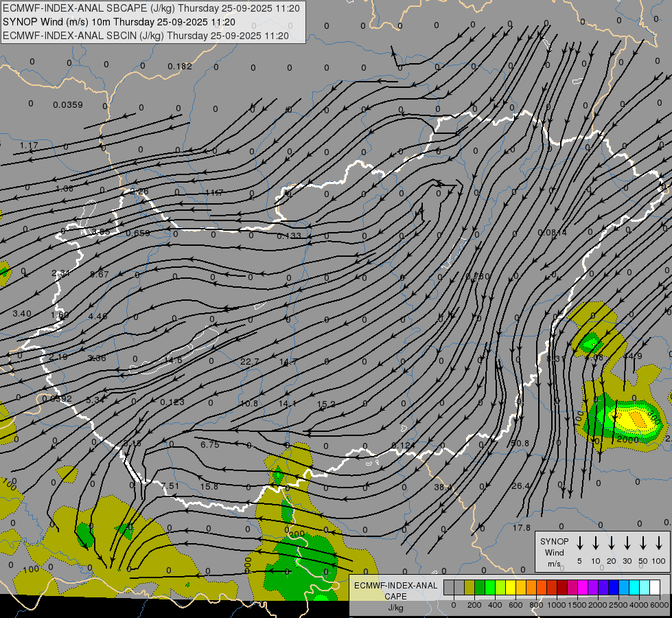
Task: Click the map value 14.1
Action: [288, 404]
